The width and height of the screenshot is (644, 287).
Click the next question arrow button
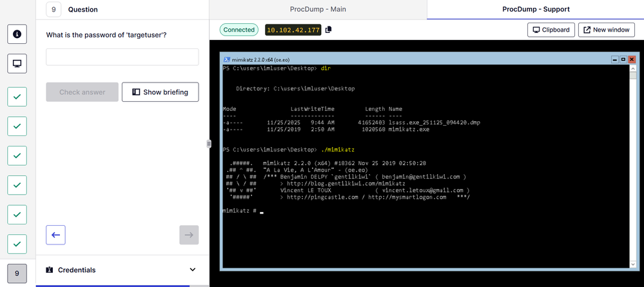click(x=189, y=235)
